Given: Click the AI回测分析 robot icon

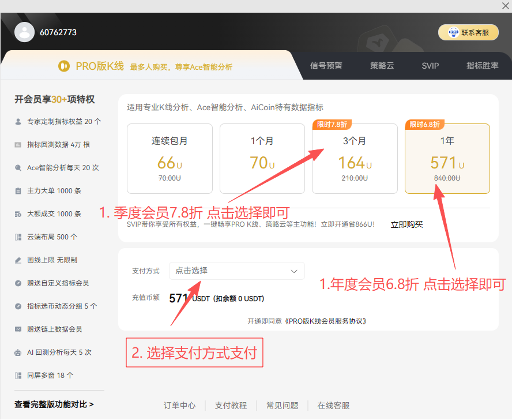Looking at the screenshot, I should 19,352.
